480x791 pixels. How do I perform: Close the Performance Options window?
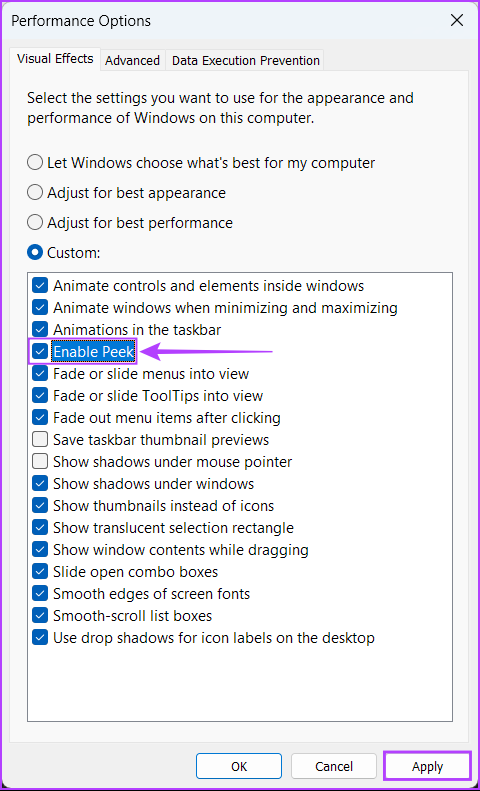tap(457, 21)
